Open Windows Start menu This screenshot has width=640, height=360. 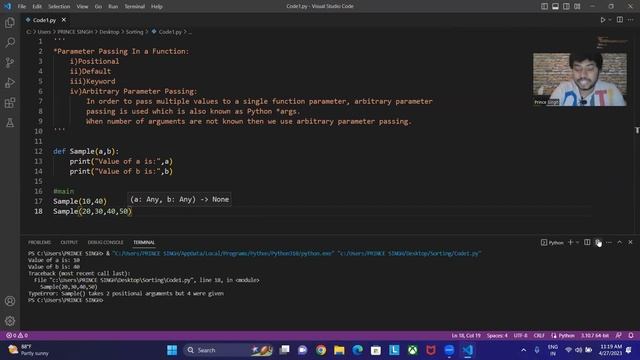point(172,350)
